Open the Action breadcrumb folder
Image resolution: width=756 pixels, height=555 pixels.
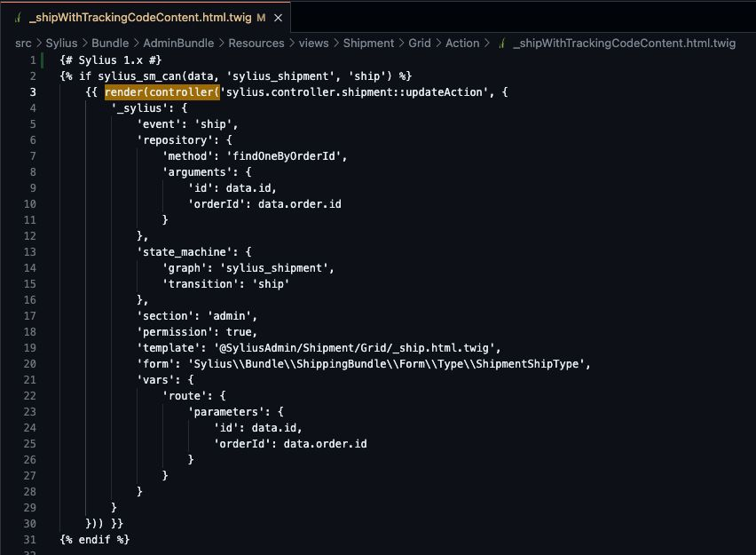coord(462,43)
